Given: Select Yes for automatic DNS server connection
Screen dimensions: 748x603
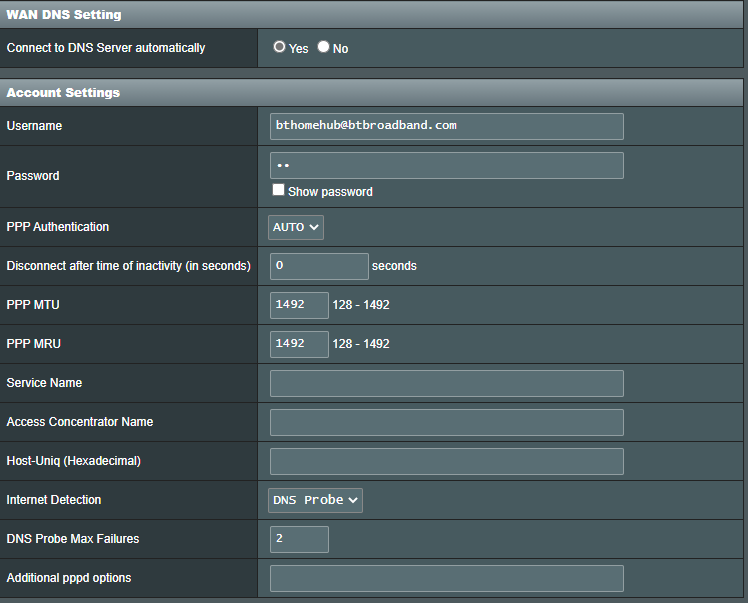Looking at the screenshot, I should point(279,47).
